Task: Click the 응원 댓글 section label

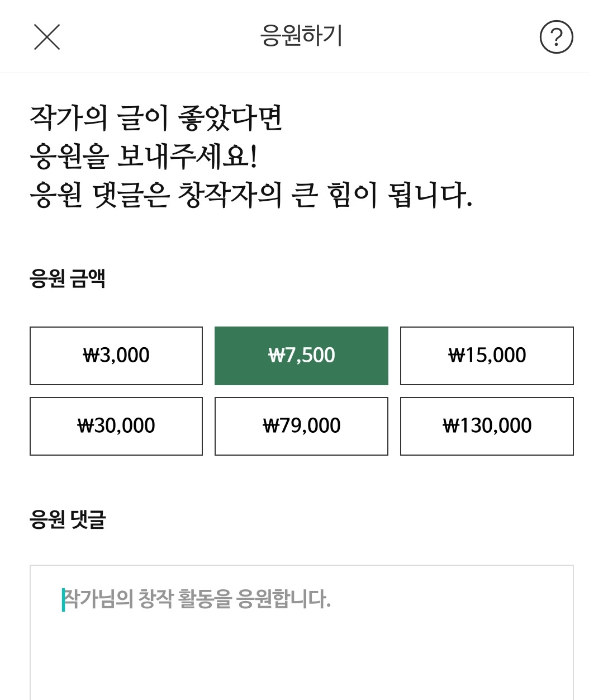Action: coord(68,520)
